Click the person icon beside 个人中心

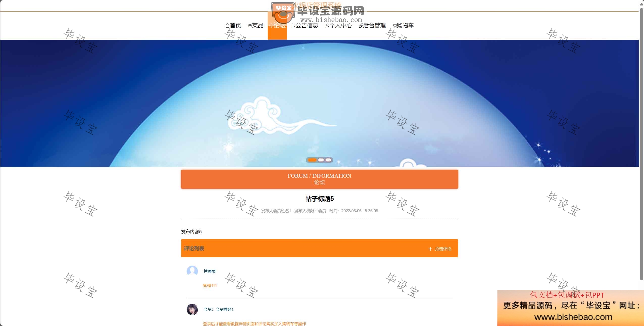pyautogui.click(x=327, y=26)
